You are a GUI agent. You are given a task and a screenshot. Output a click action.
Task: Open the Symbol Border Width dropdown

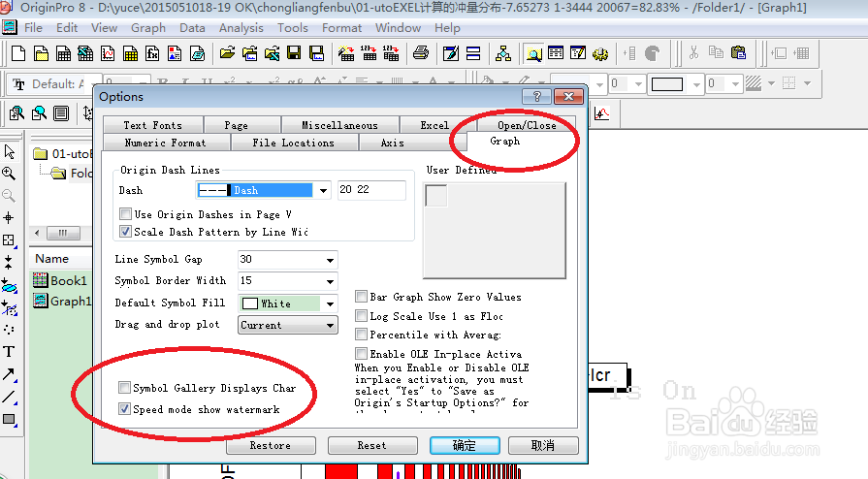(330, 281)
